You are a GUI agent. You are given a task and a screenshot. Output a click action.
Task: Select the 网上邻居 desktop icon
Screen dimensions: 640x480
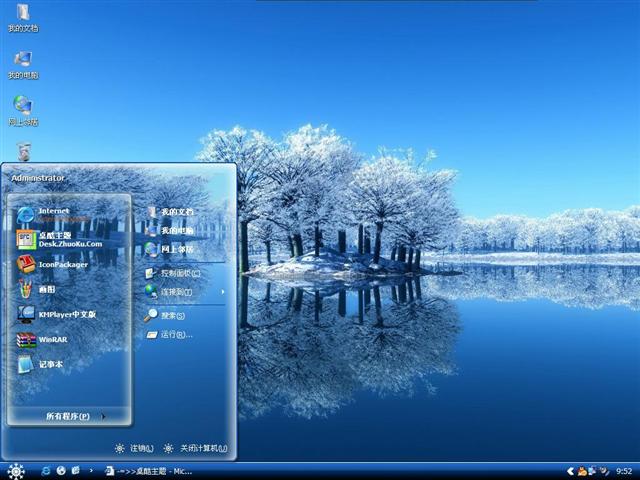coord(23,111)
